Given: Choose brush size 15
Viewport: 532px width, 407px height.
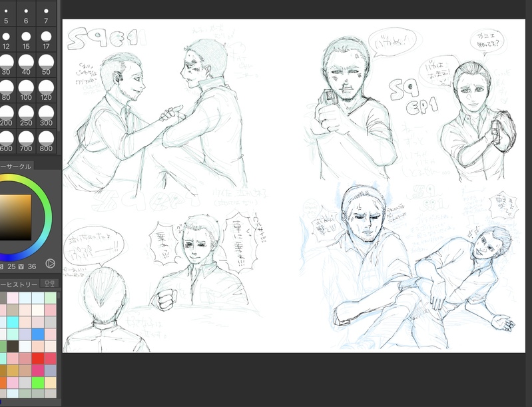Looking at the screenshot, I should coord(26,39).
